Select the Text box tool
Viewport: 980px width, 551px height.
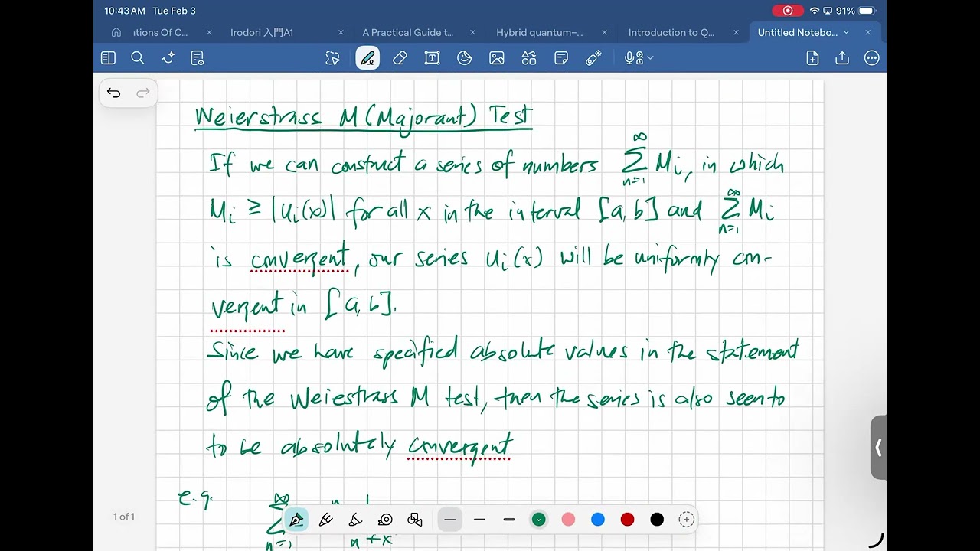click(x=432, y=58)
